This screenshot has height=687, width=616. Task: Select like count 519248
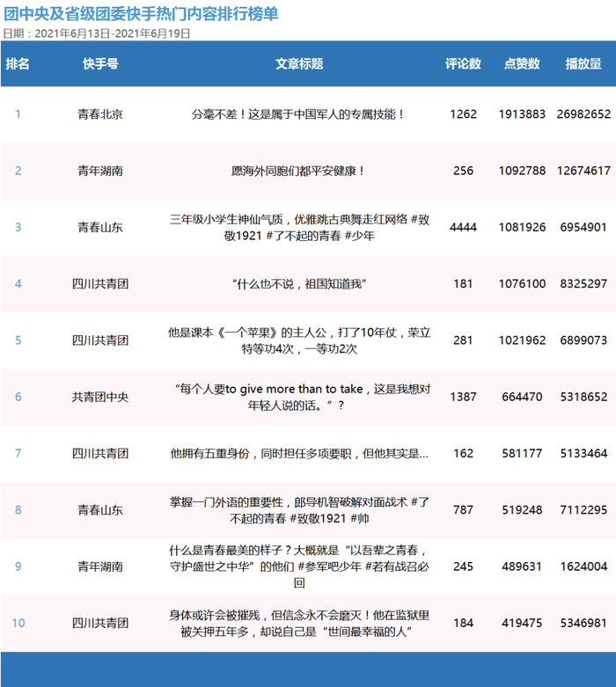coord(522,510)
